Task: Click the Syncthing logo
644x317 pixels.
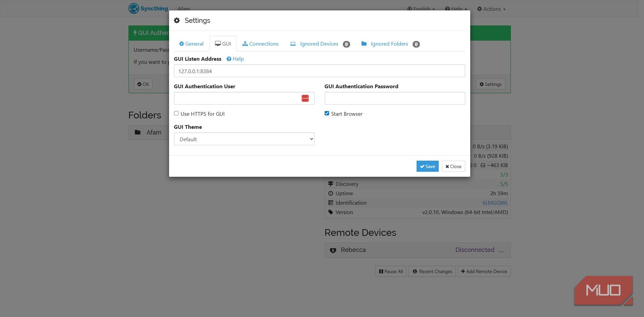Action: pyautogui.click(x=148, y=8)
